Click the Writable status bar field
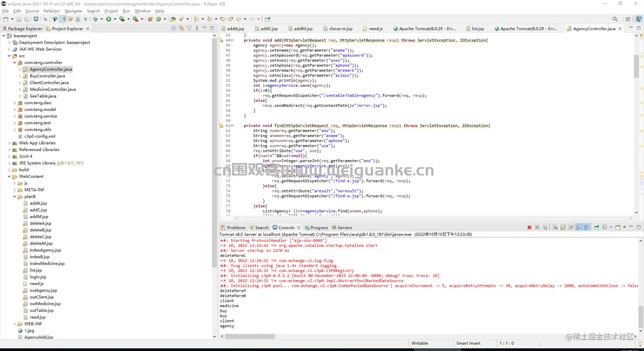 (x=420, y=343)
